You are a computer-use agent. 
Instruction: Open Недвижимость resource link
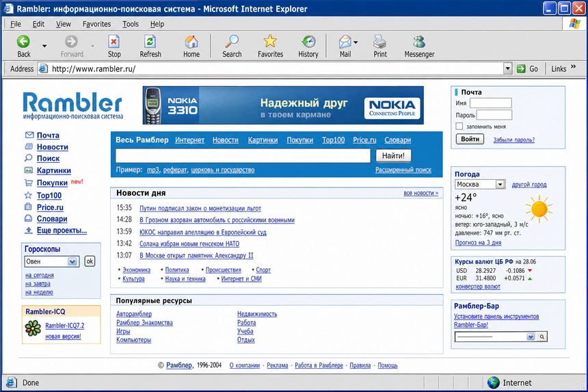(x=257, y=314)
